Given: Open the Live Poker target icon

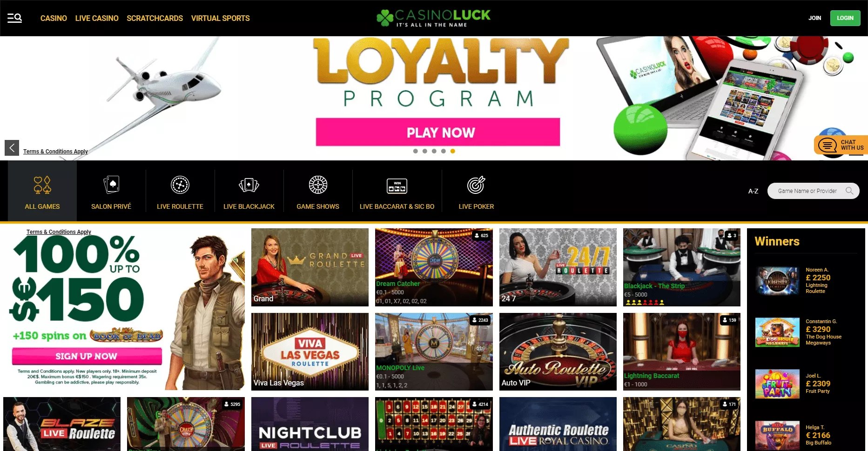Looking at the screenshot, I should point(476,185).
